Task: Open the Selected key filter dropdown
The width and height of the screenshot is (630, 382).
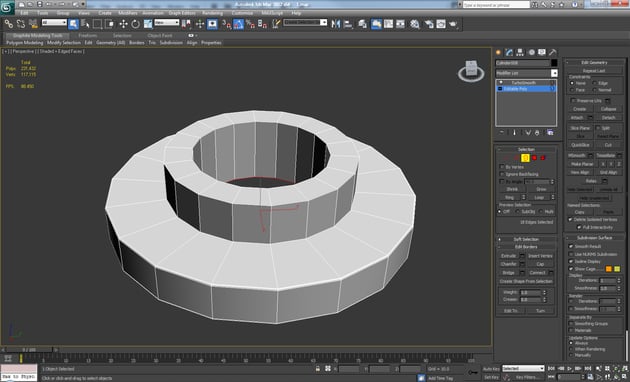Action: click(523, 368)
